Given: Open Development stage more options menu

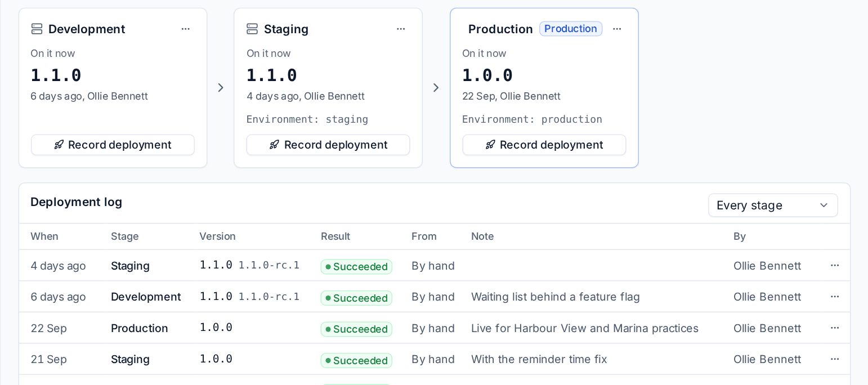Looking at the screenshot, I should pyautogui.click(x=185, y=29).
